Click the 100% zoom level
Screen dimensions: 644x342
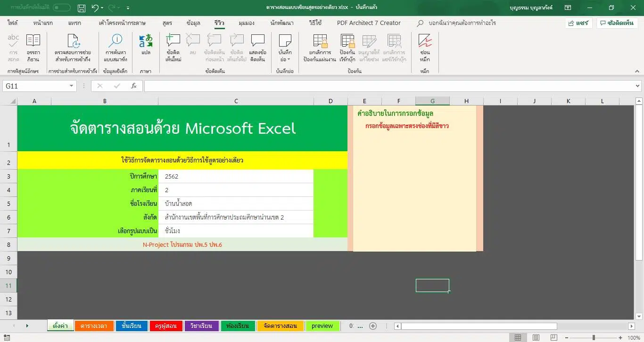click(x=634, y=337)
